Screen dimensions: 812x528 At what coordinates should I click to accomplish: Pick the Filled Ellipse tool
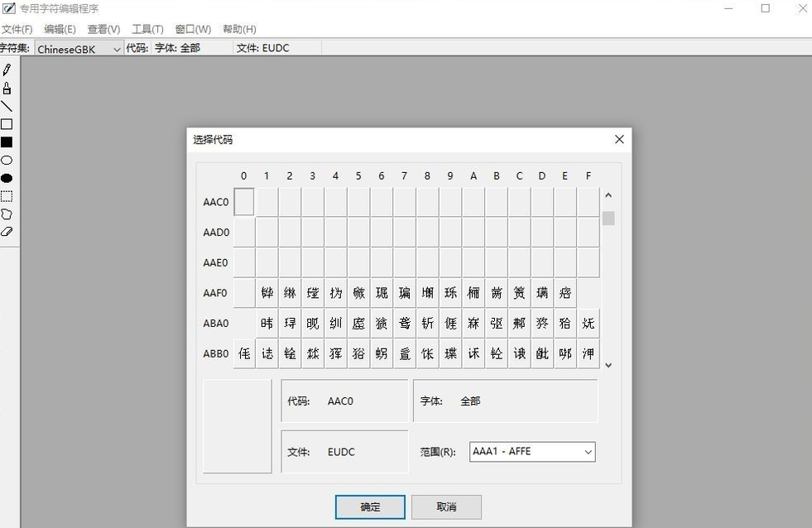pyautogui.click(x=7, y=178)
